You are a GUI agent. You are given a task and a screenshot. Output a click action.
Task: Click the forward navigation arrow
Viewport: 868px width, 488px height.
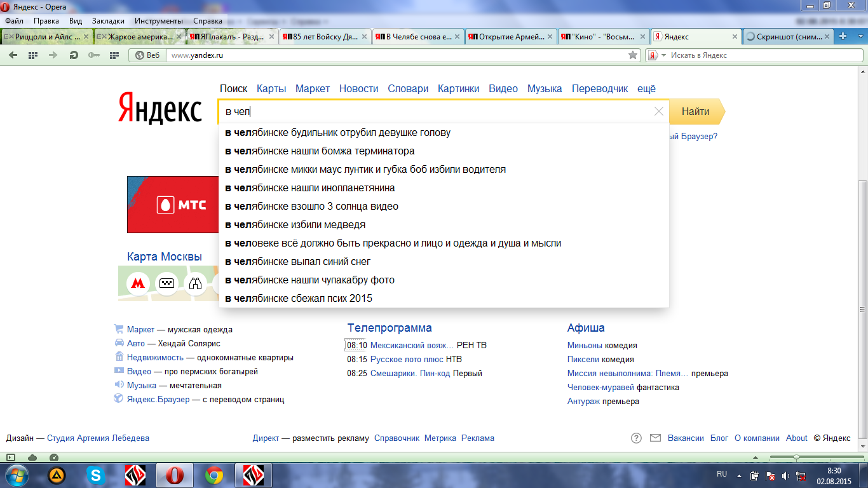coord(53,55)
